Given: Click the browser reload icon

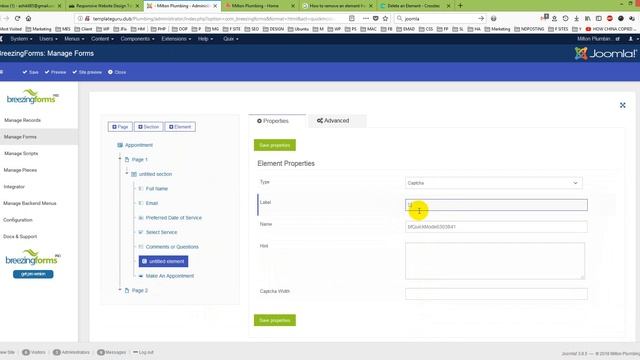Looking at the screenshot, I should tap(17, 18).
